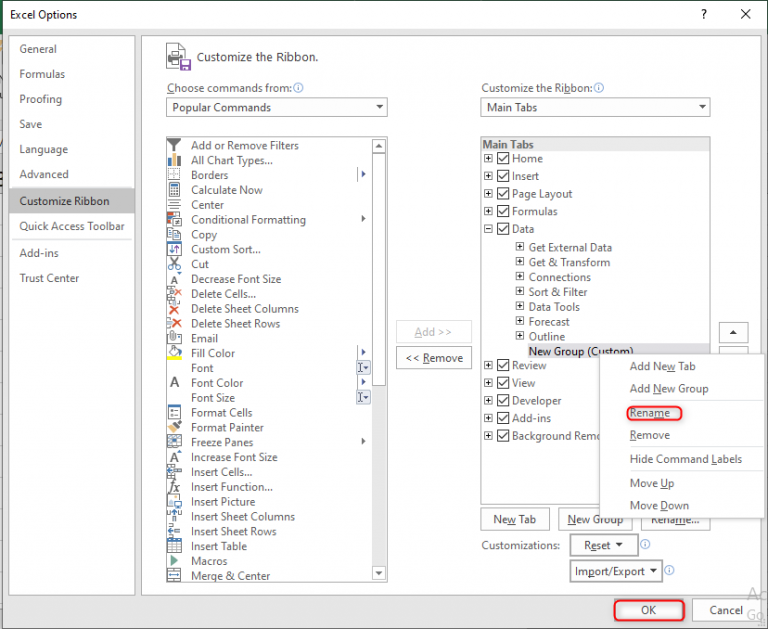Click the dialog help question mark

[704, 14]
